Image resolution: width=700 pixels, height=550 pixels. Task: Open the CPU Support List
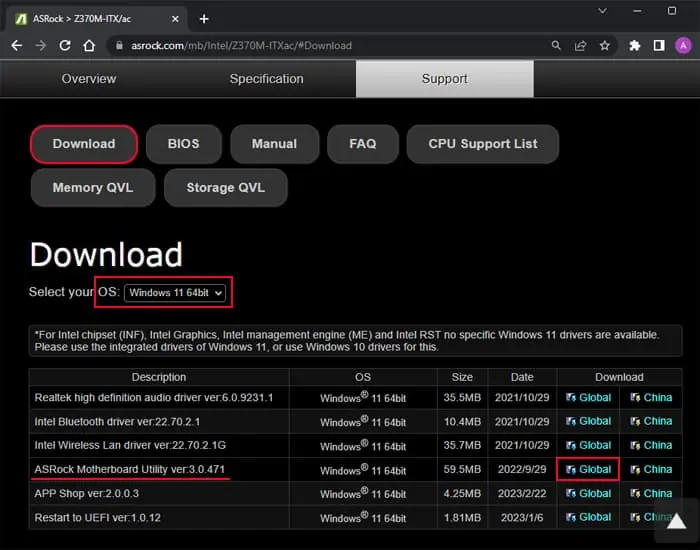point(482,144)
